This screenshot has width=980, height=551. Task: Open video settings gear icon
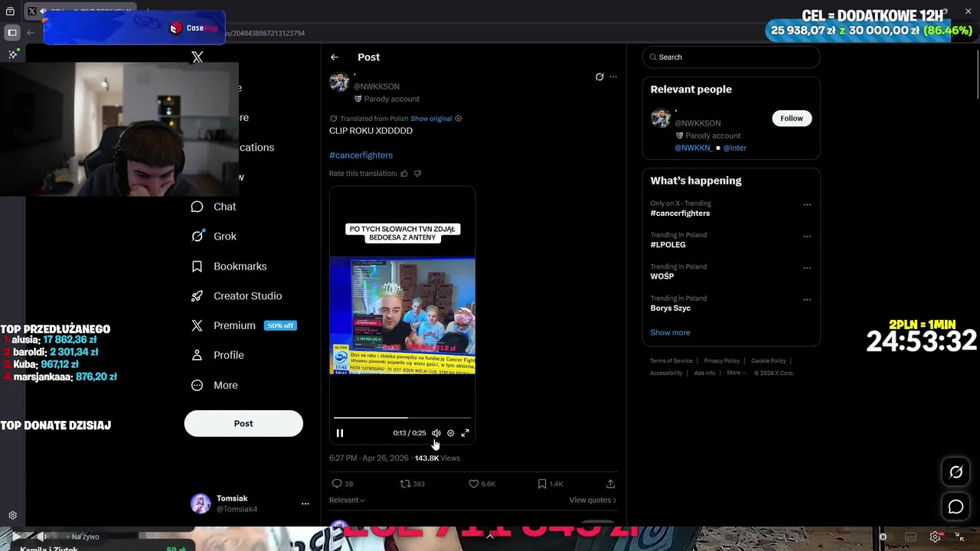click(x=450, y=433)
